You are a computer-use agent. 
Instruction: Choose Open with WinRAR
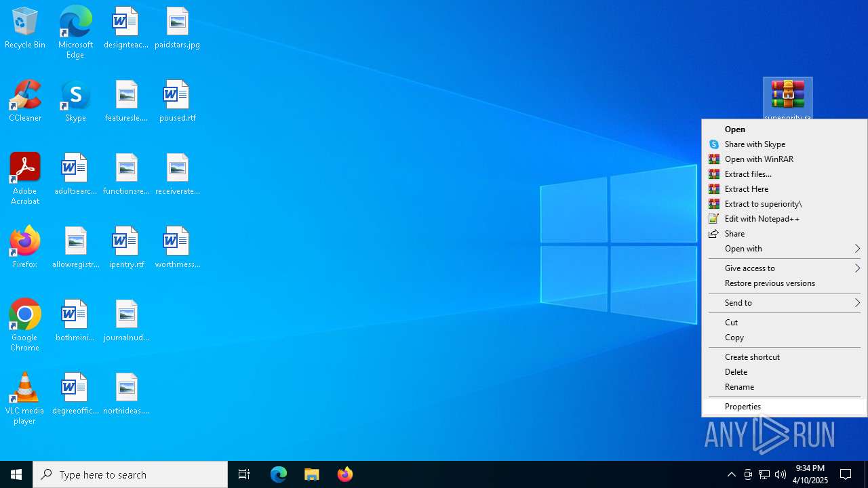click(x=785, y=159)
